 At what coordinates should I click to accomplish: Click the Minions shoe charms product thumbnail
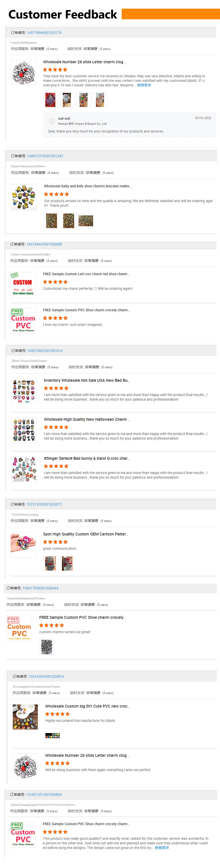coord(23,197)
